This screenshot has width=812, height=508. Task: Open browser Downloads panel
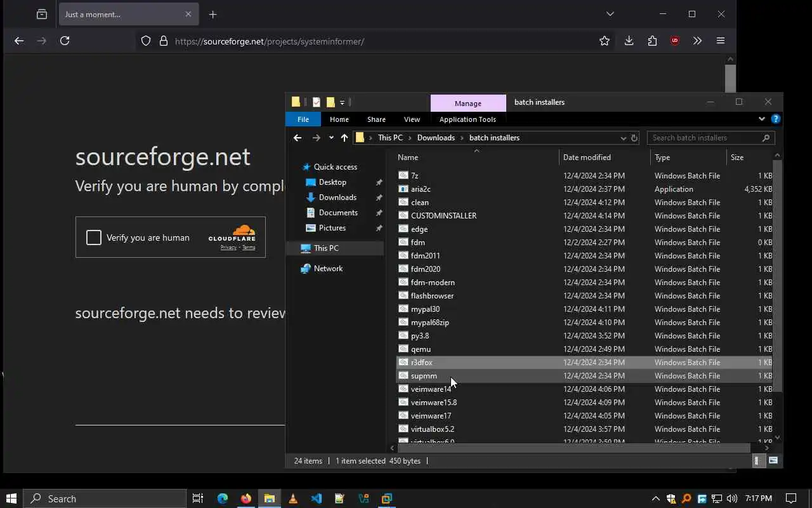[x=629, y=41]
